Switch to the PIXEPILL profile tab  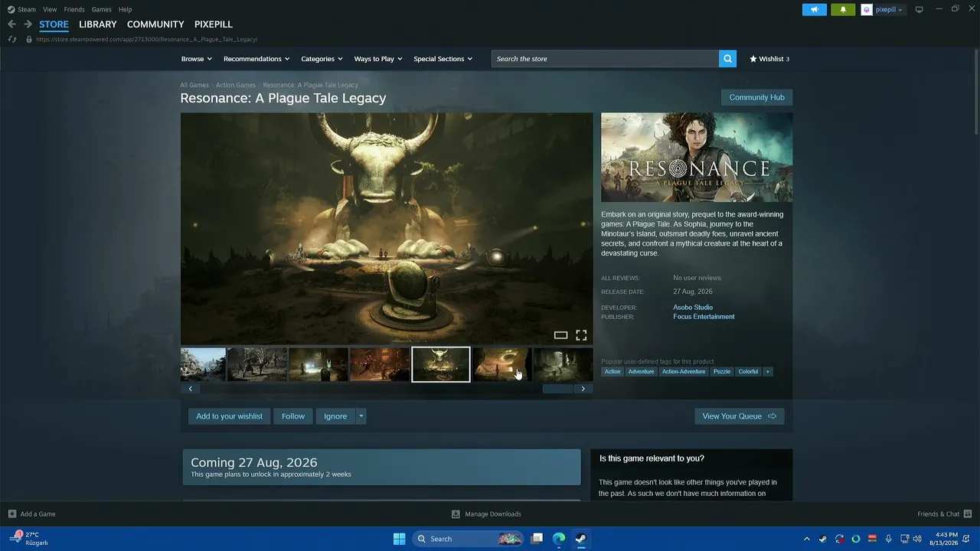point(214,24)
